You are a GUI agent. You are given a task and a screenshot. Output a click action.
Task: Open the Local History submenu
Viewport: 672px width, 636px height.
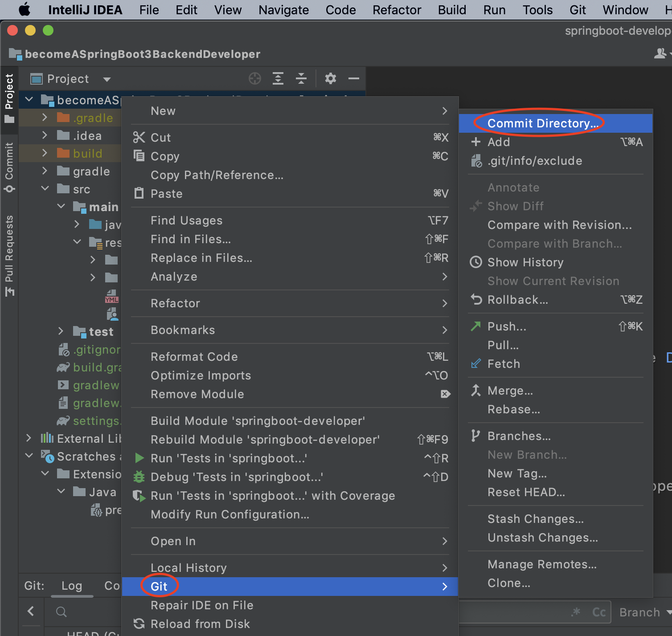pos(290,568)
